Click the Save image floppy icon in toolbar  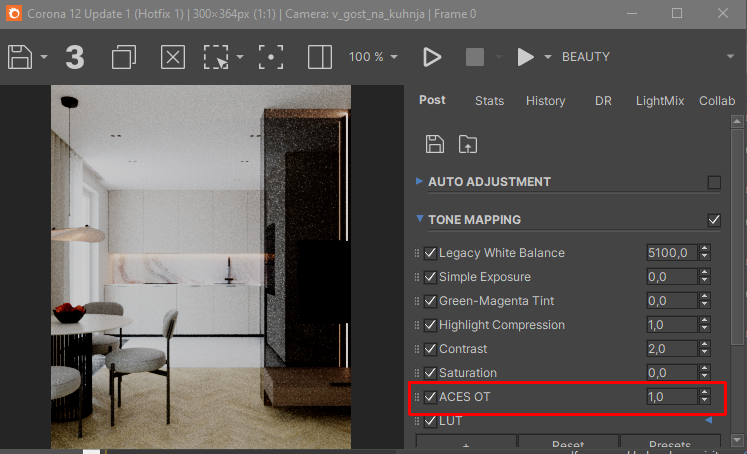click(x=20, y=57)
